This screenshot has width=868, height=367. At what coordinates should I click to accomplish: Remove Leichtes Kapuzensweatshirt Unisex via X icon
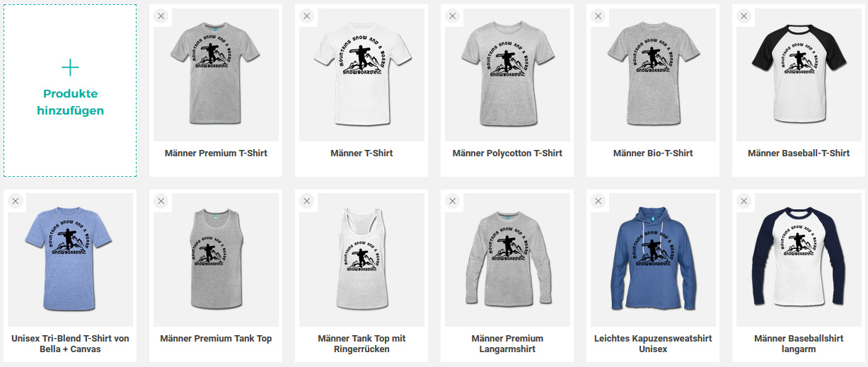(x=598, y=202)
